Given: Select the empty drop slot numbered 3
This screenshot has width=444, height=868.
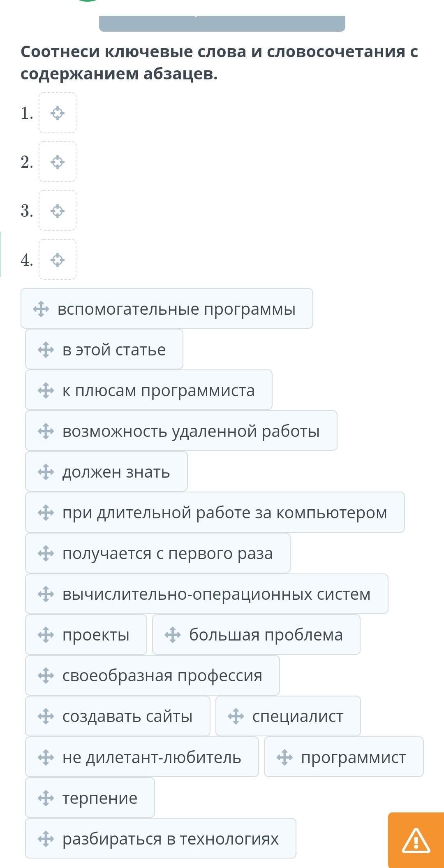Looking at the screenshot, I should 58,211.
